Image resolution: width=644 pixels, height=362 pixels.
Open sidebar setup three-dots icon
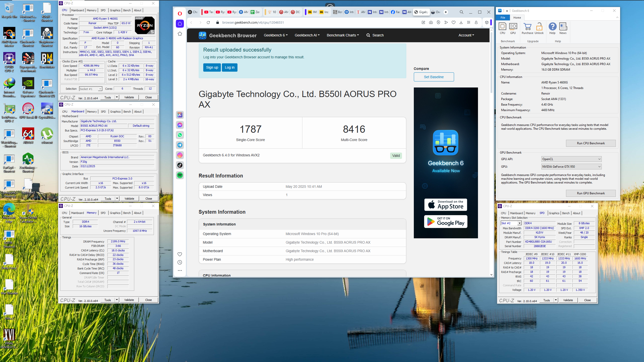(x=180, y=271)
